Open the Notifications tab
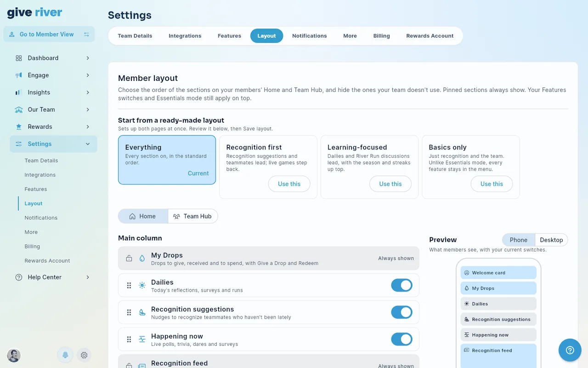Image resolution: width=588 pixels, height=368 pixels. (x=310, y=36)
